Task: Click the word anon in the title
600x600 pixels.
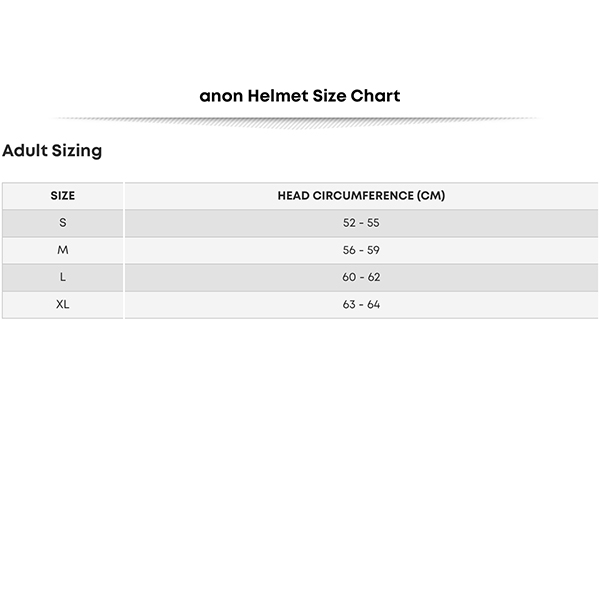Action: point(221,96)
